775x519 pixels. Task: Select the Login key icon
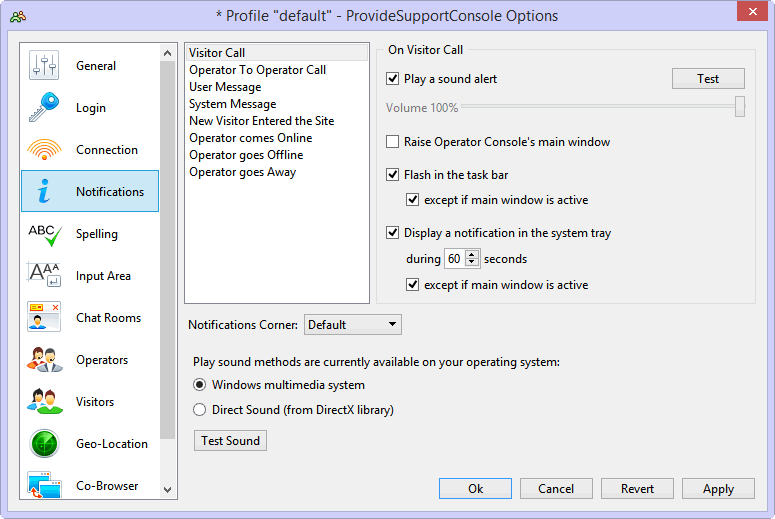point(44,107)
